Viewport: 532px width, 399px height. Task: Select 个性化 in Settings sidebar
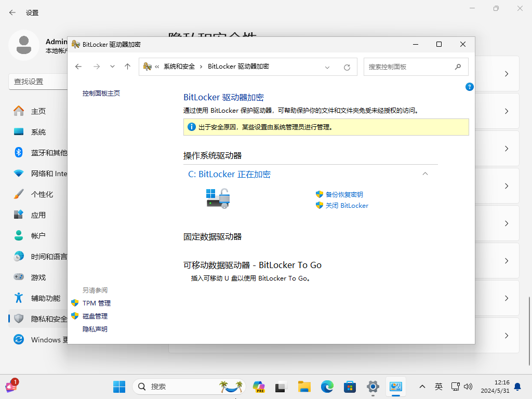42,194
